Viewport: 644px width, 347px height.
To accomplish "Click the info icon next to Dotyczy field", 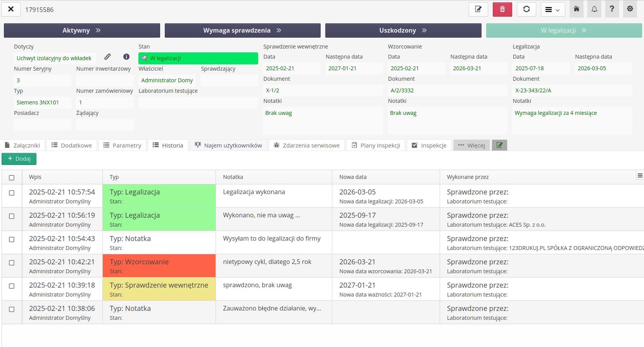I will [x=126, y=57].
